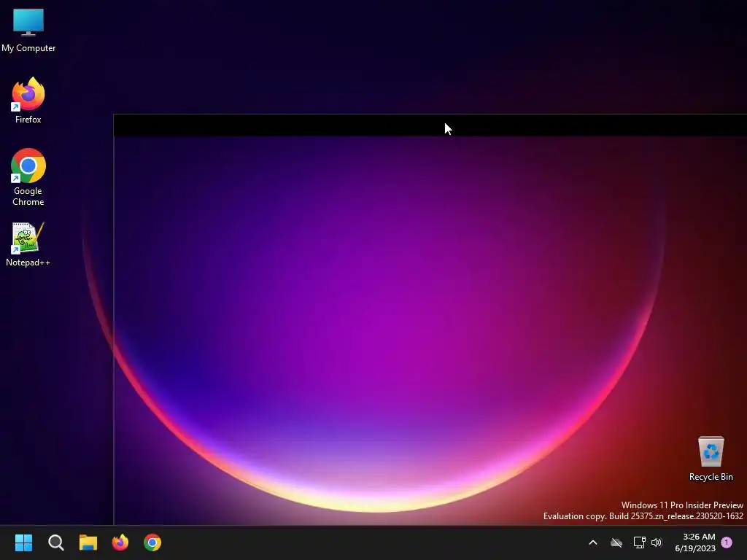The height and width of the screenshot is (560, 747).
Task: Open the Windows Start menu
Action: click(x=23, y=542)
